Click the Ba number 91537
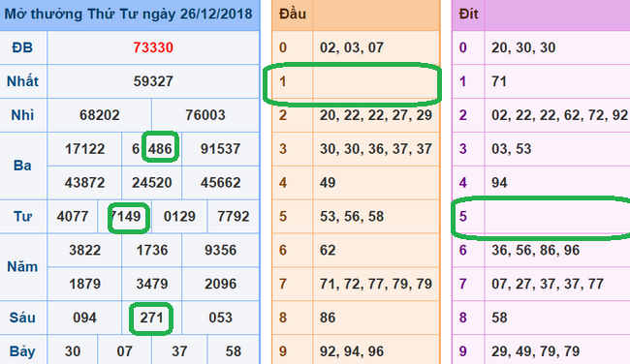Viewport: 630px width, 364px height. tap(220, 149)
